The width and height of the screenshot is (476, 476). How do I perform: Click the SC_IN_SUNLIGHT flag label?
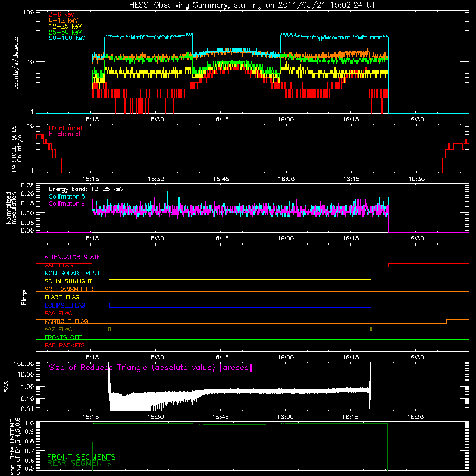pyautogui.click(x=68, y=281)
